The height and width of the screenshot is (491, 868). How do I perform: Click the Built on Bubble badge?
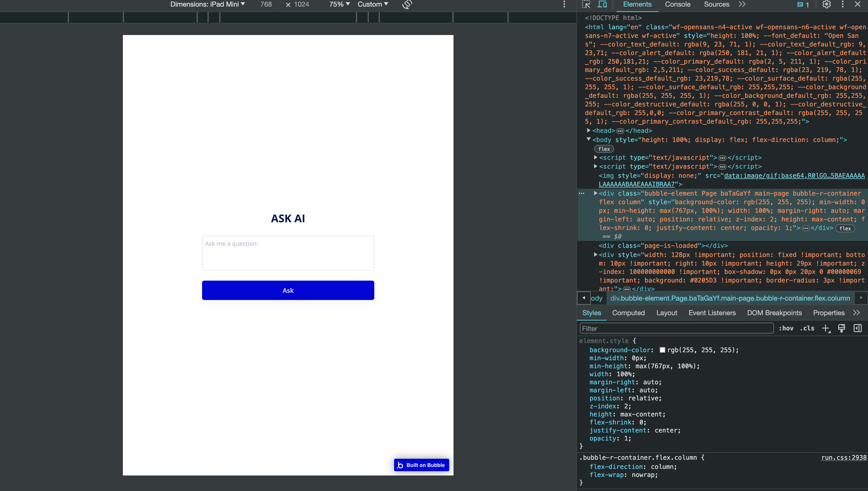click(421, 465)
